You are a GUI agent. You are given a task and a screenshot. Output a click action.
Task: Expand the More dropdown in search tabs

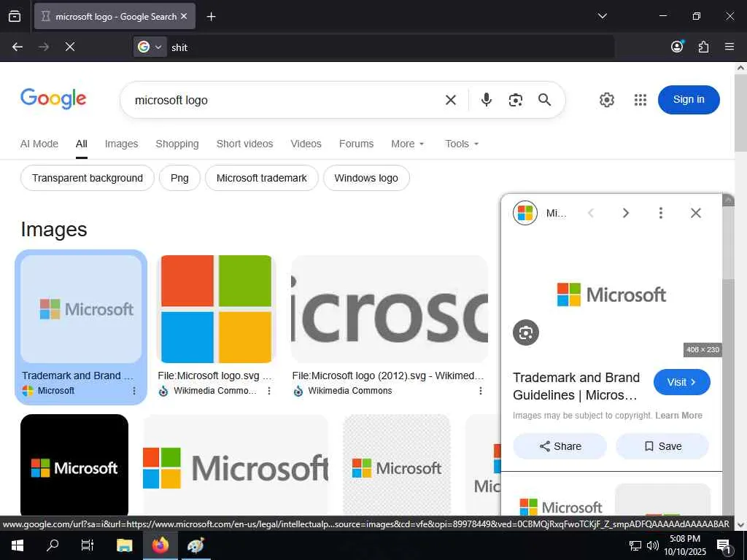click(x=407, y=144)
